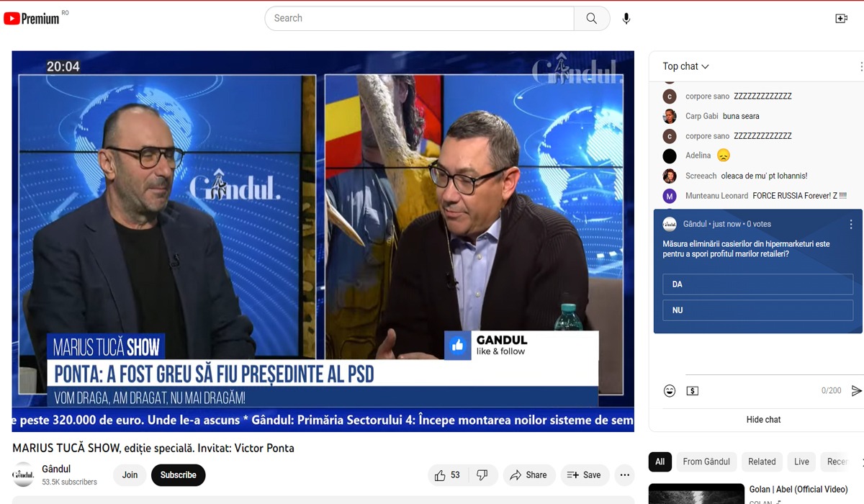This screenshot has height=504, width=864.
Task: Click the Gândul like & follow overlay
Action: (x=521, y=346)
